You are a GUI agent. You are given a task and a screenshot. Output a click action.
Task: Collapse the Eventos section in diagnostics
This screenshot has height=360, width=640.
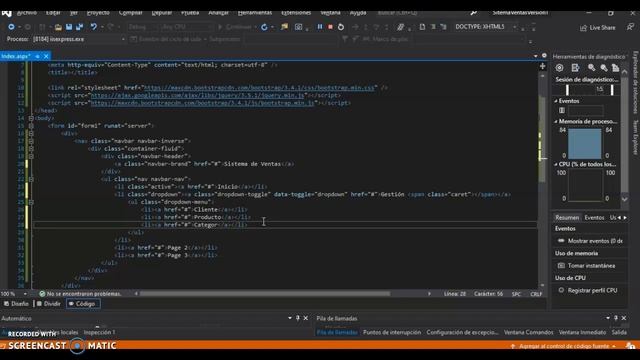coord(556,101)
